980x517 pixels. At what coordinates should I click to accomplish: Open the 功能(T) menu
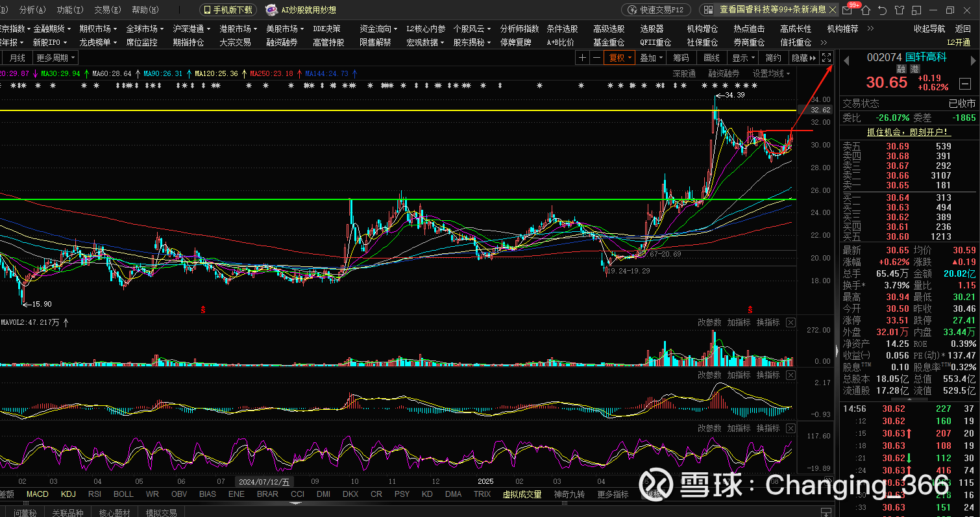click(x=70, y=10)
